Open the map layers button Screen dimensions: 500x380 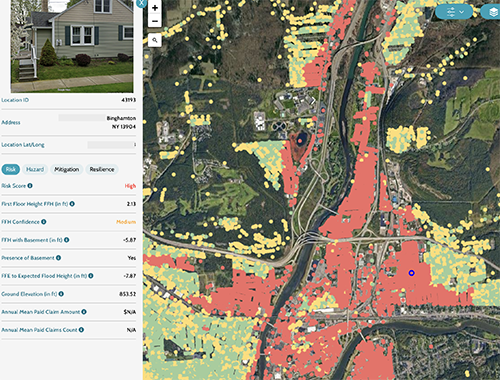click(x=492, y=12)
